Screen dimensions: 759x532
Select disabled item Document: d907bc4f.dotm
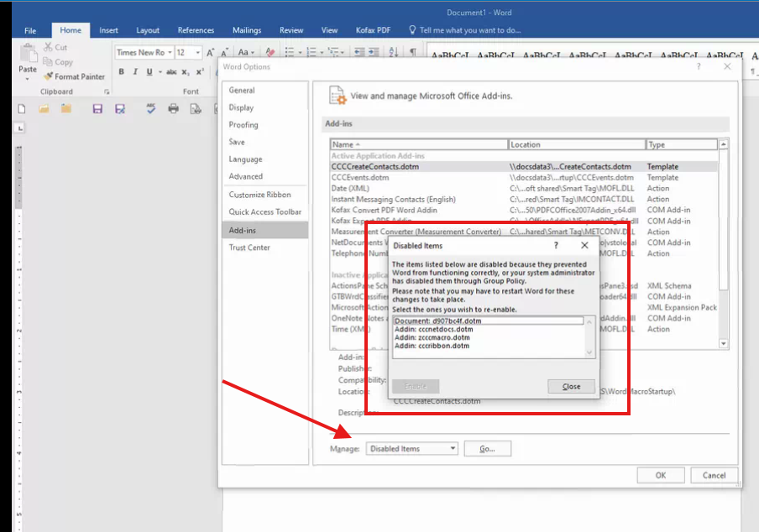(x=489, y=321)
